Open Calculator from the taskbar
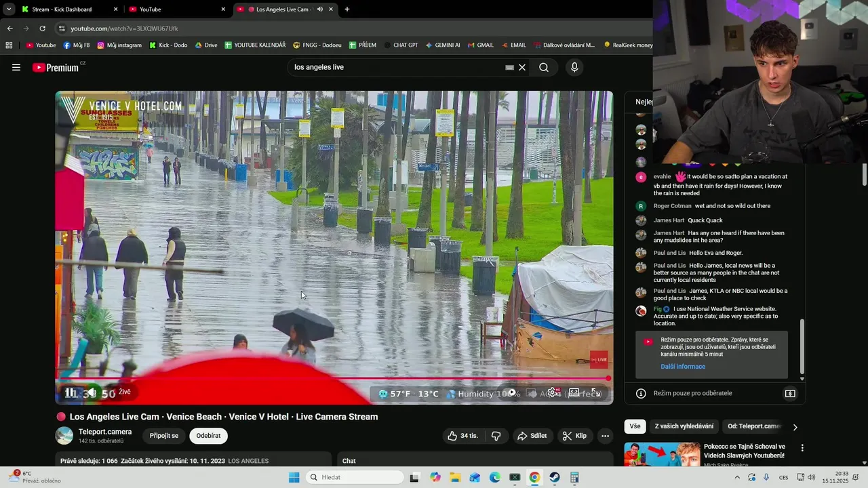 pyautogui.click(x=574, y=477)
